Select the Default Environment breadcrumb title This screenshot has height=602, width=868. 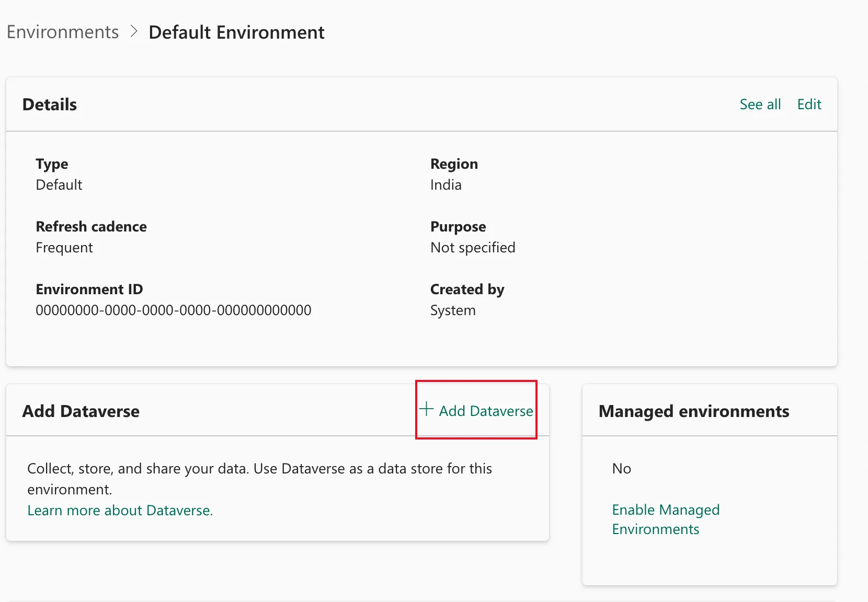[236, 32]
